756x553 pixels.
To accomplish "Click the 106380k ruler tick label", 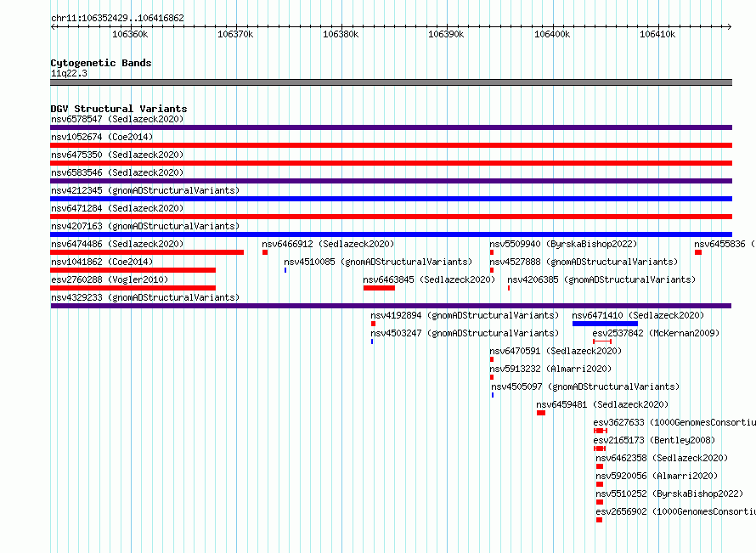I will pos(341,34).
